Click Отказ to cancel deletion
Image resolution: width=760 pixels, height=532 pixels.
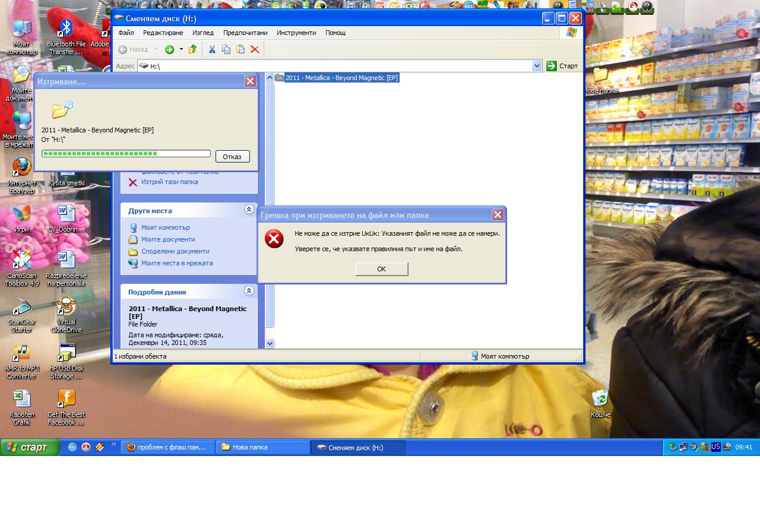point(232,157)
